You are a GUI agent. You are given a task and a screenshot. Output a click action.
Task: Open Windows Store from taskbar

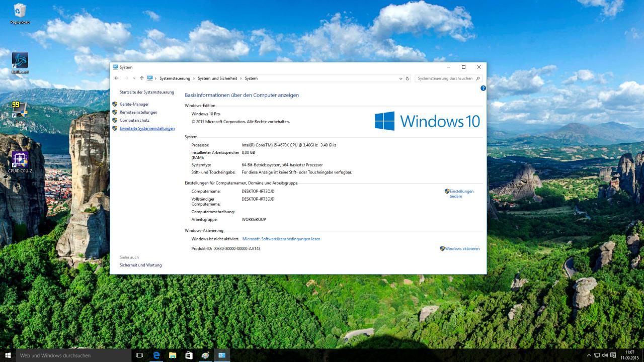[189, 355]
